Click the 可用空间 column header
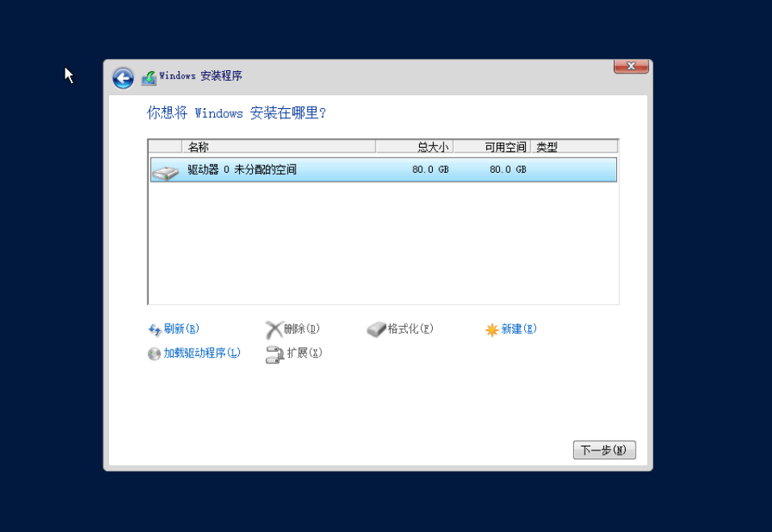772x532 pixels. click(492, 147)
